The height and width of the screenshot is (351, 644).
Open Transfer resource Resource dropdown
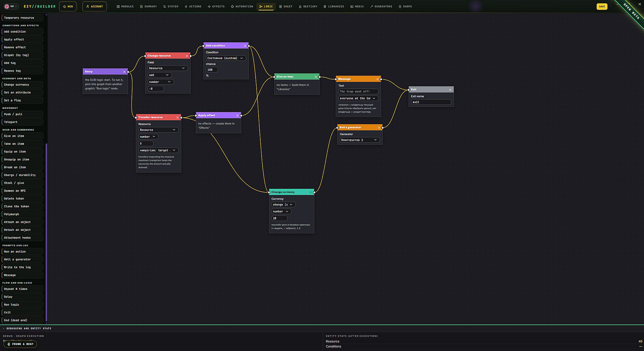(x=158, y=130)
